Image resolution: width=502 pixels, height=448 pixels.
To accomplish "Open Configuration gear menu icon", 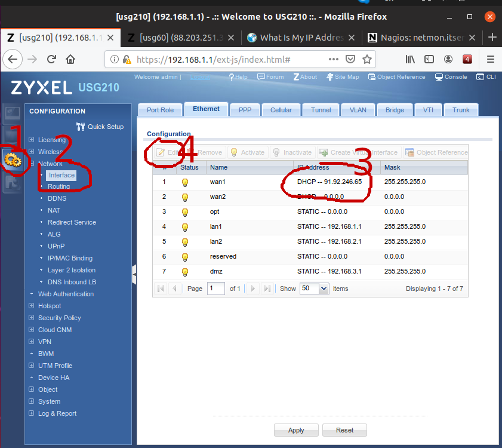I will 13,160.
